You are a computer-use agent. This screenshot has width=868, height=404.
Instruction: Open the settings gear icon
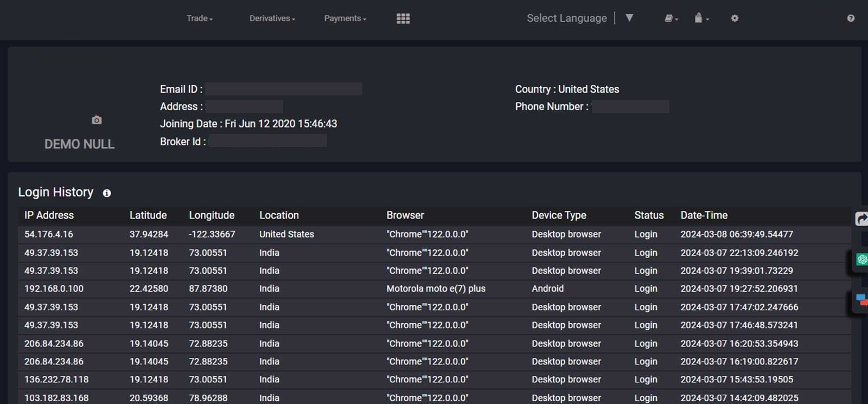click(735, 18)
